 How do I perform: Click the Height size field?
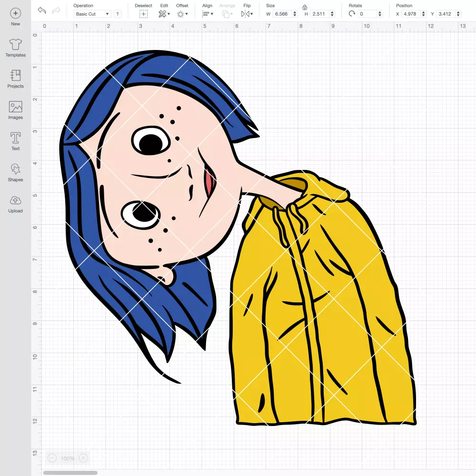tap(319, 14)
